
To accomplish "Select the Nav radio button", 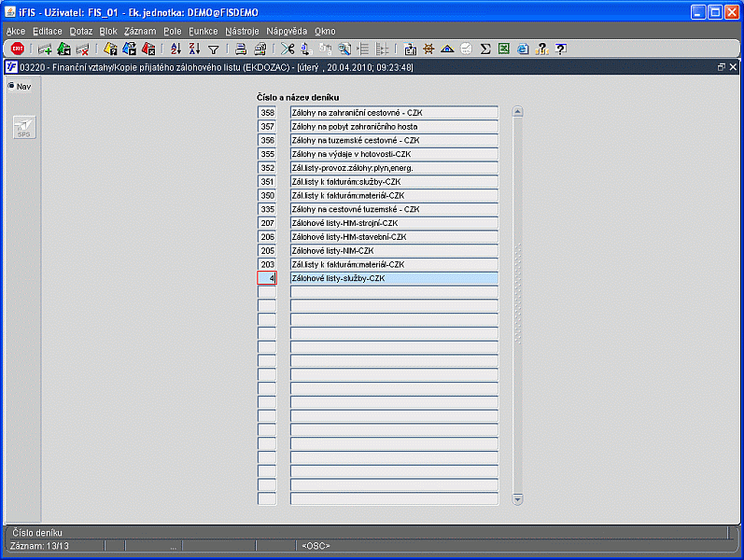I will (x=11, y=86).
